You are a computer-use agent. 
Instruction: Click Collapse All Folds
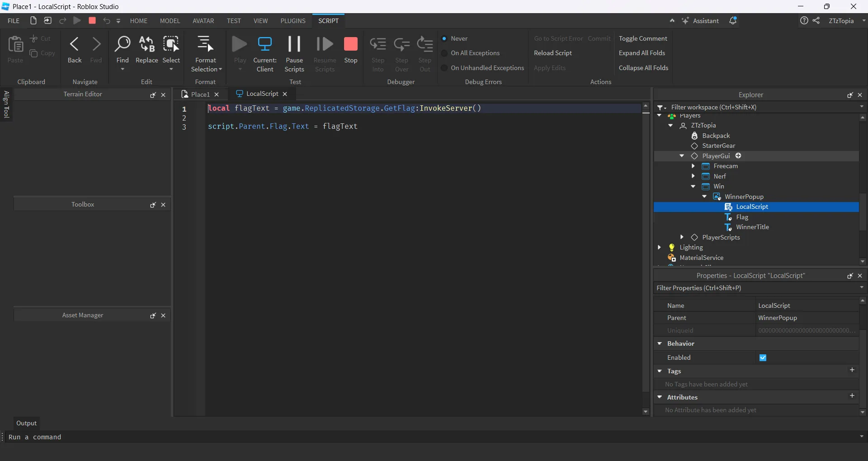coord(643,68)
